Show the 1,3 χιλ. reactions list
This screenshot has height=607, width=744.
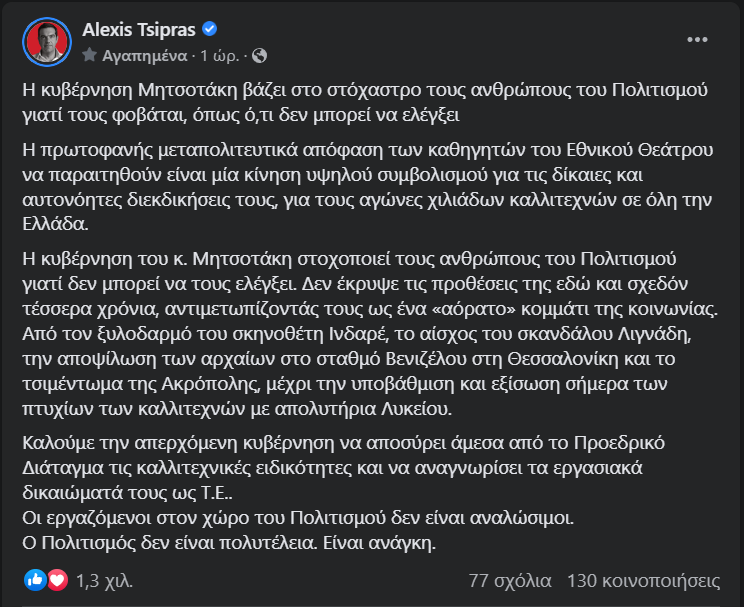(104, 580)
